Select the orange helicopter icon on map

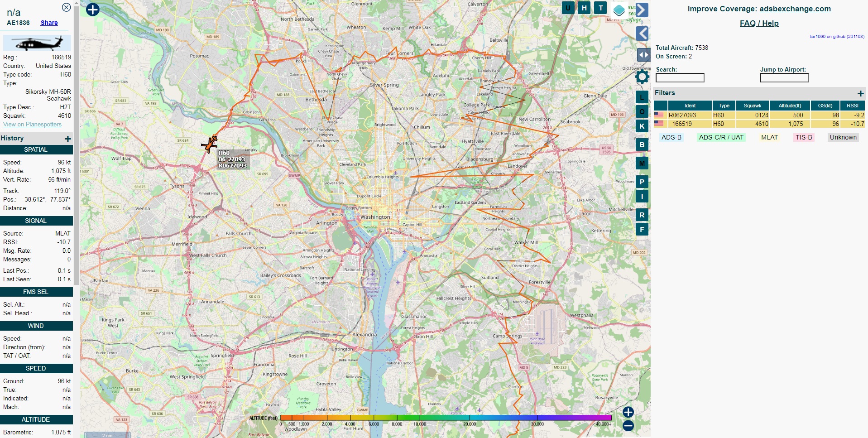pos(210,144)
